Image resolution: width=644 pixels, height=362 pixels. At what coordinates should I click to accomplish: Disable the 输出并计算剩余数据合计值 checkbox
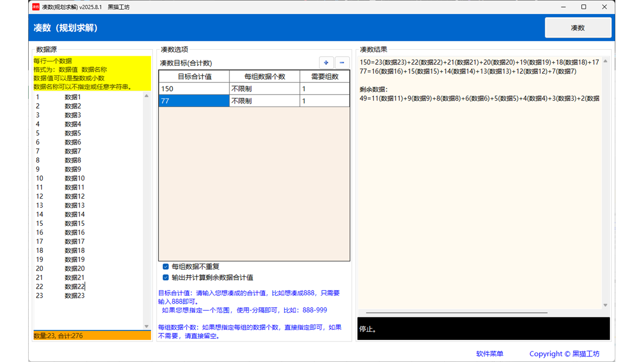click(x=166, y=277)
